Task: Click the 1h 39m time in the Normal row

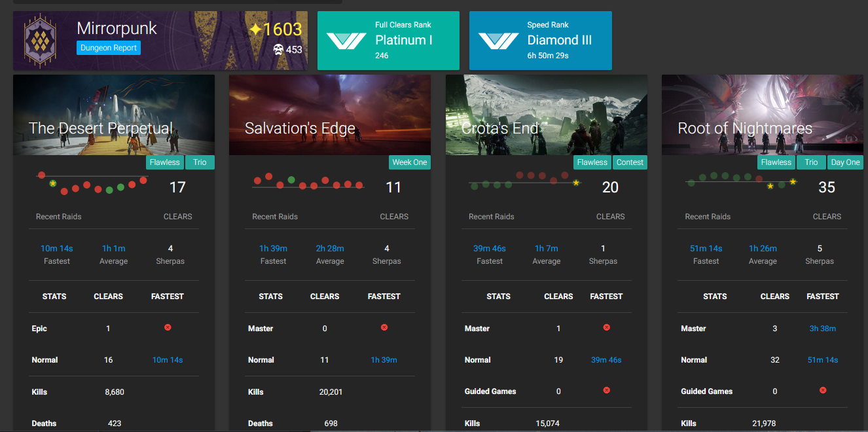Action: coord(384,360)
